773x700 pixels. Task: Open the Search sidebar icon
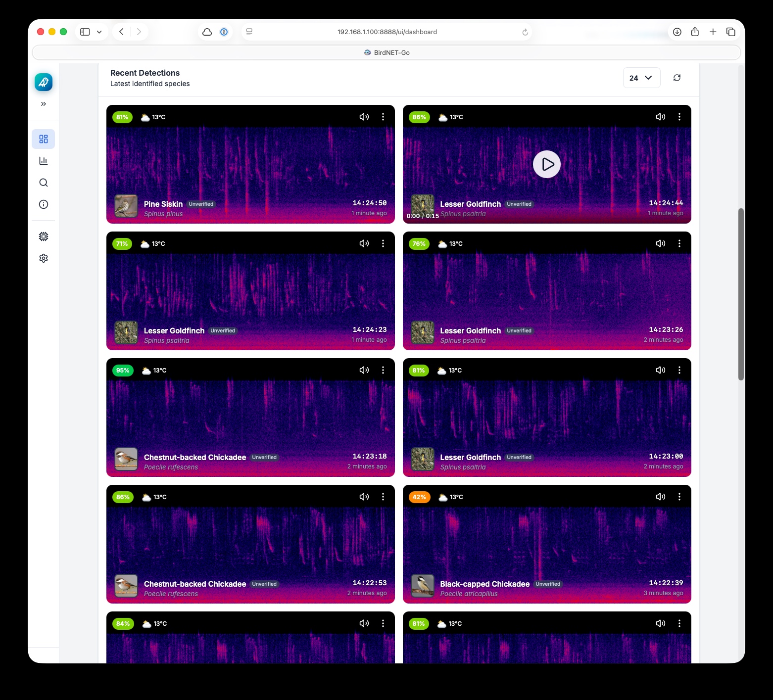tap(44, 183)
